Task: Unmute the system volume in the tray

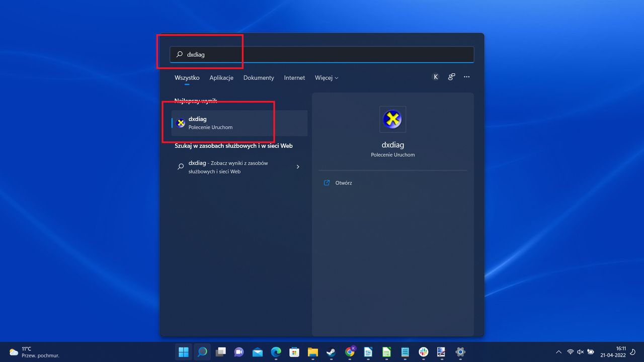Action: pos(580,352)
